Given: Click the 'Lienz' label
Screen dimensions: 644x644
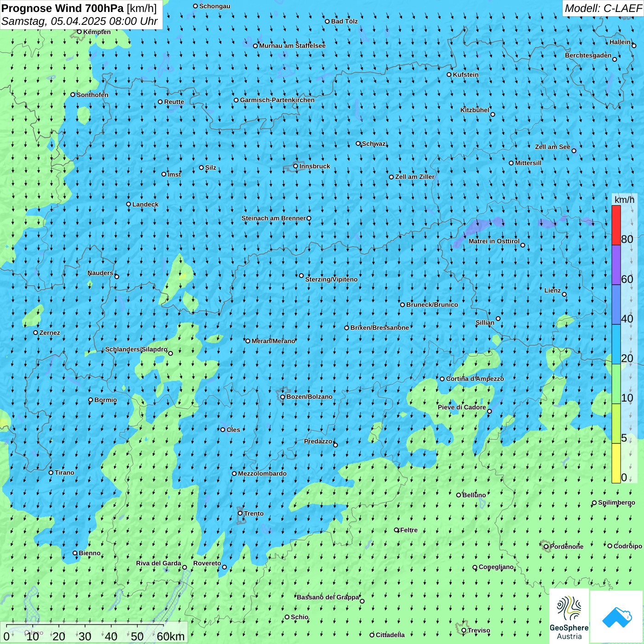Looking at the screenshot, I should (x=552, y=290).
